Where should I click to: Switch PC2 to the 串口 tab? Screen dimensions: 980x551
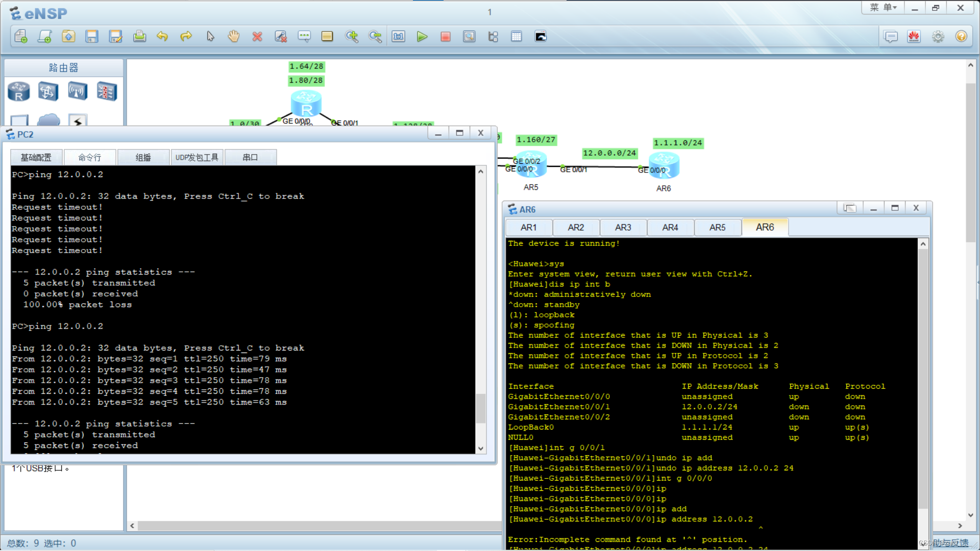click(250, 158)
